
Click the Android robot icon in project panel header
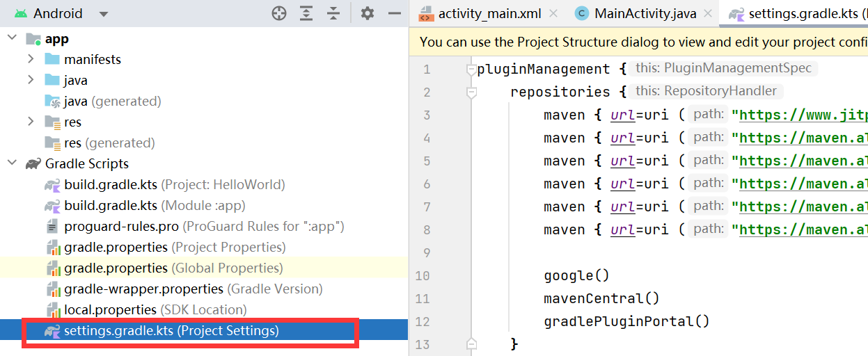[x=21, y=13]
